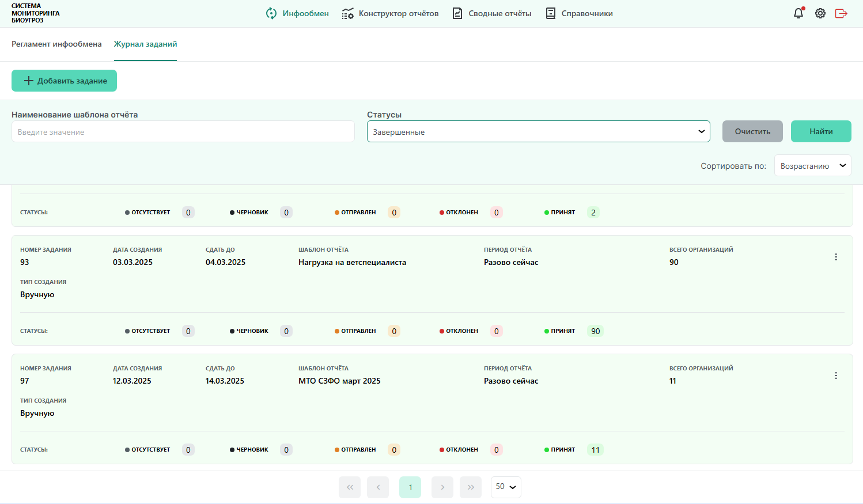Screen dimensions: 863x504
Task: Click Вручную creation type in task 93
Action: click(x=37, y=295)
